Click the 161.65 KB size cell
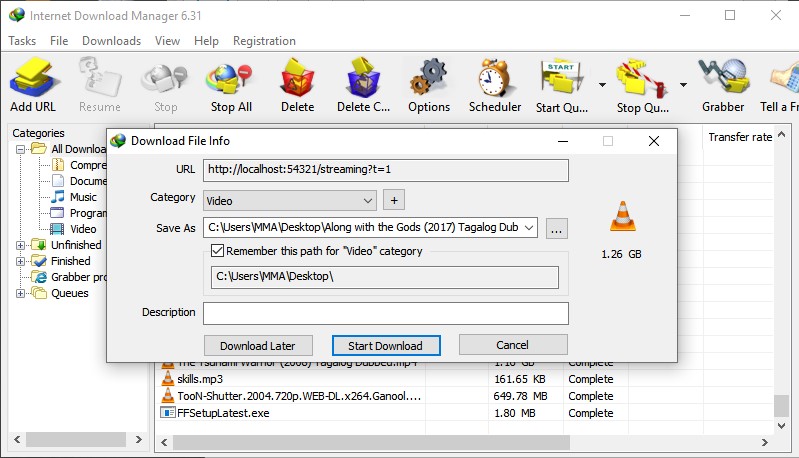The image size is (799, 458). tap(520, 379)
